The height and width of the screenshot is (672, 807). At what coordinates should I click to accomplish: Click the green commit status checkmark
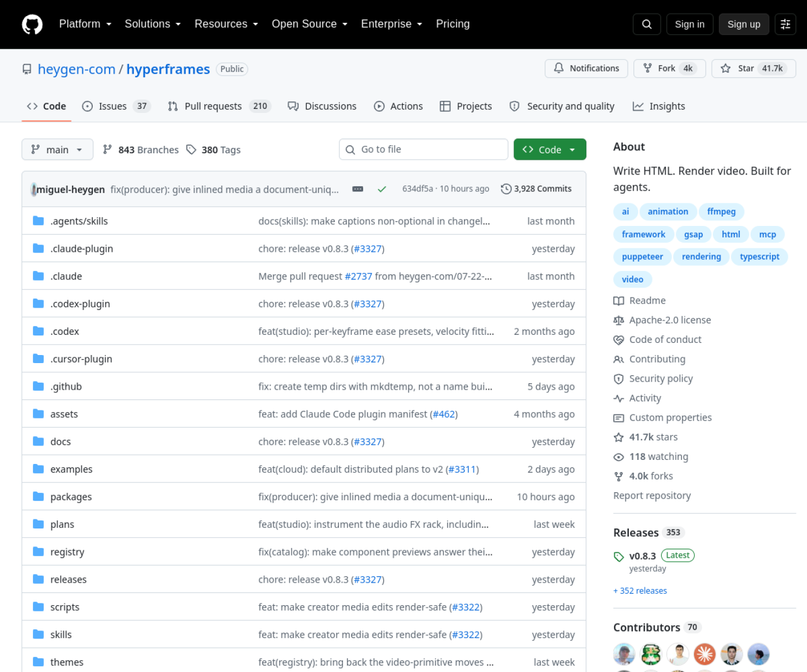382,189
